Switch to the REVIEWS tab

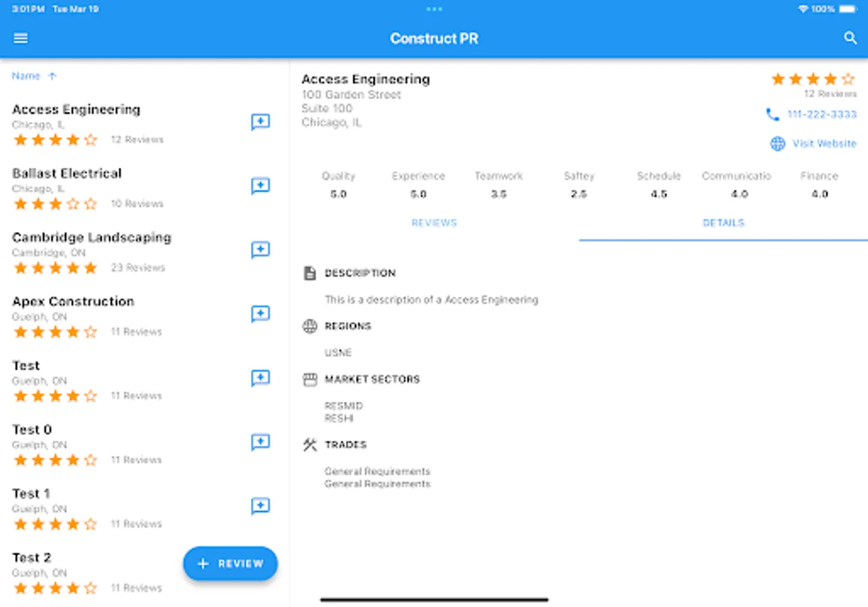[x=434, y=223]
